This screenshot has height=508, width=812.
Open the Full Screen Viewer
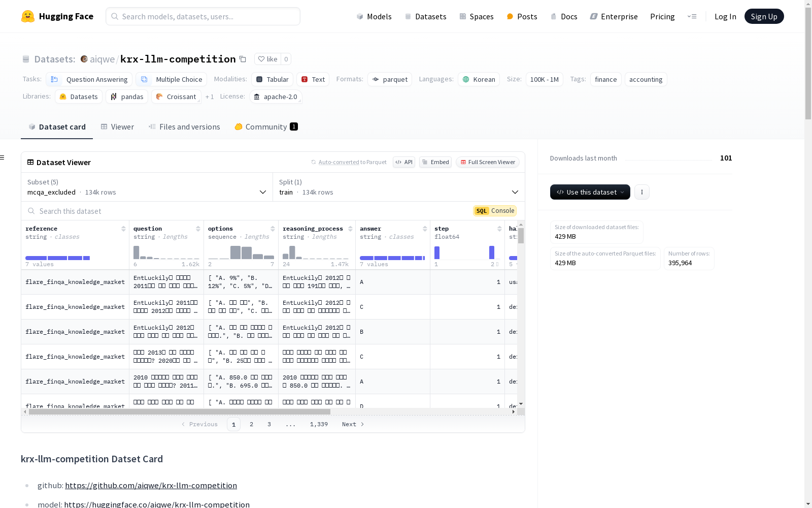[x=487, y=162]
